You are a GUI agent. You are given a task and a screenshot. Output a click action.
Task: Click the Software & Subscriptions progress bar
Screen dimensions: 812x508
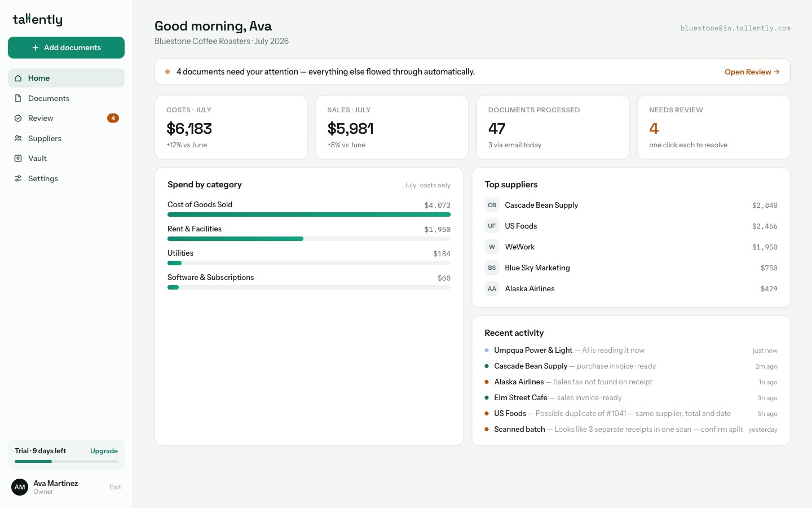[309, 287]
